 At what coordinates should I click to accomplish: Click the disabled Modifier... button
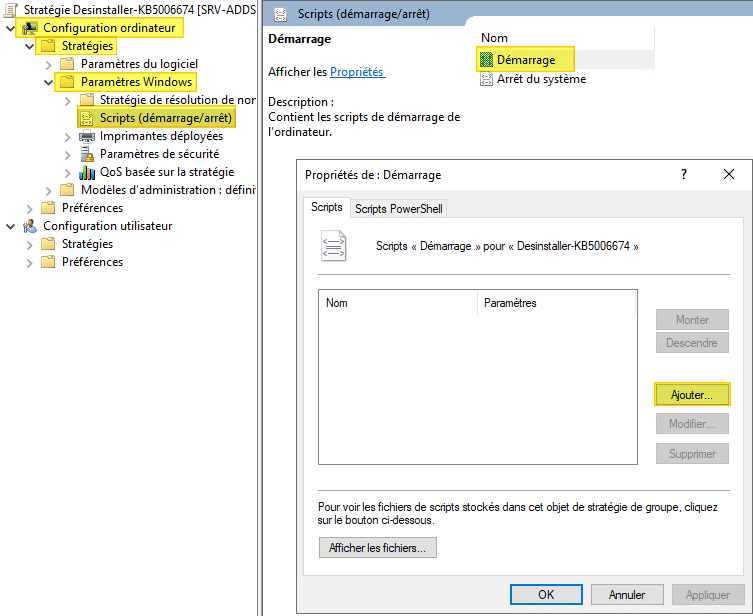pos(692,424)
